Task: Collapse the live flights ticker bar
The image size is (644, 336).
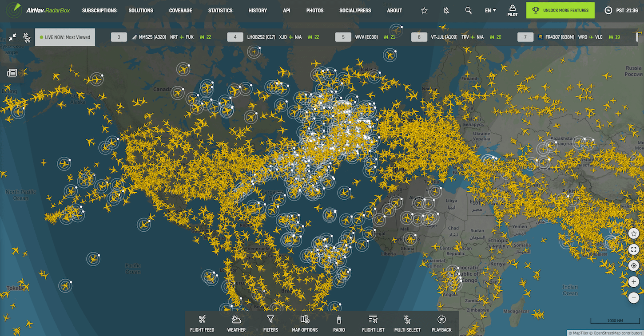Action: (x=12, y=37)
